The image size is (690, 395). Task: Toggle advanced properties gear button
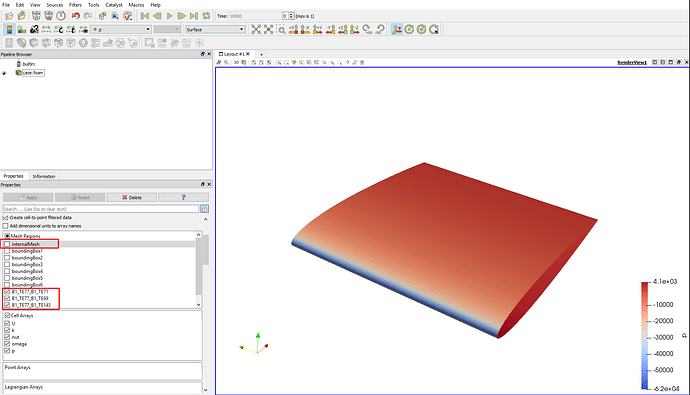204,209
